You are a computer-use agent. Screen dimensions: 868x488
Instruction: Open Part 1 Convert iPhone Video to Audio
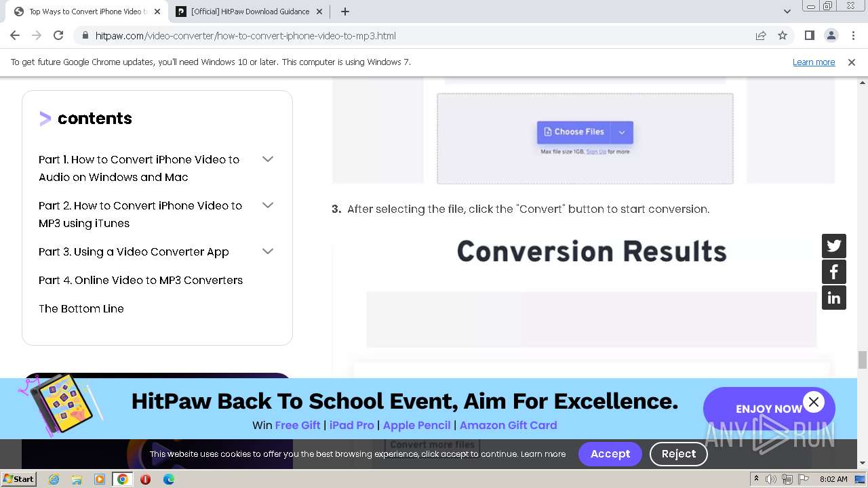(x=139, y=168)
